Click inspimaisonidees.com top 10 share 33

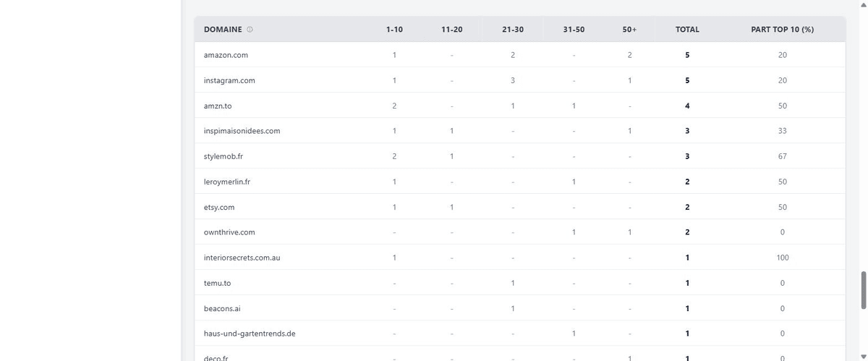point(783,131)
